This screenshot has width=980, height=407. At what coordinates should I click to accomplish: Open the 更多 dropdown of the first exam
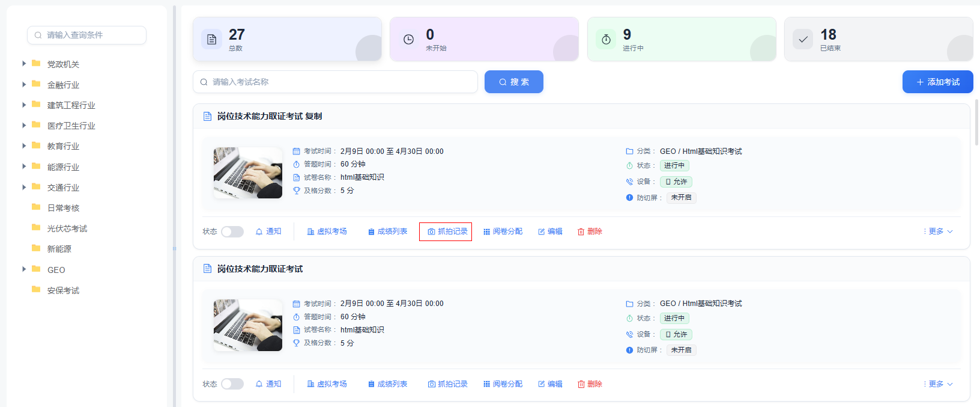[x=939, y=231]
